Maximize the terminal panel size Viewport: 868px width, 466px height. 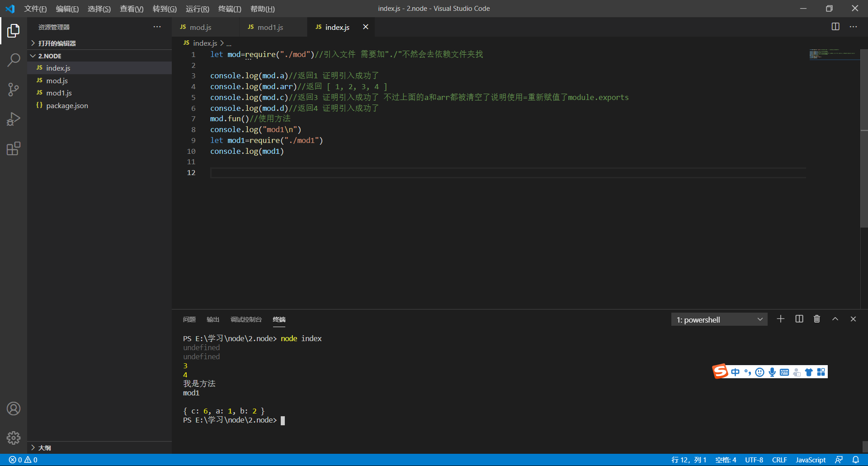(x=835, y=319)
